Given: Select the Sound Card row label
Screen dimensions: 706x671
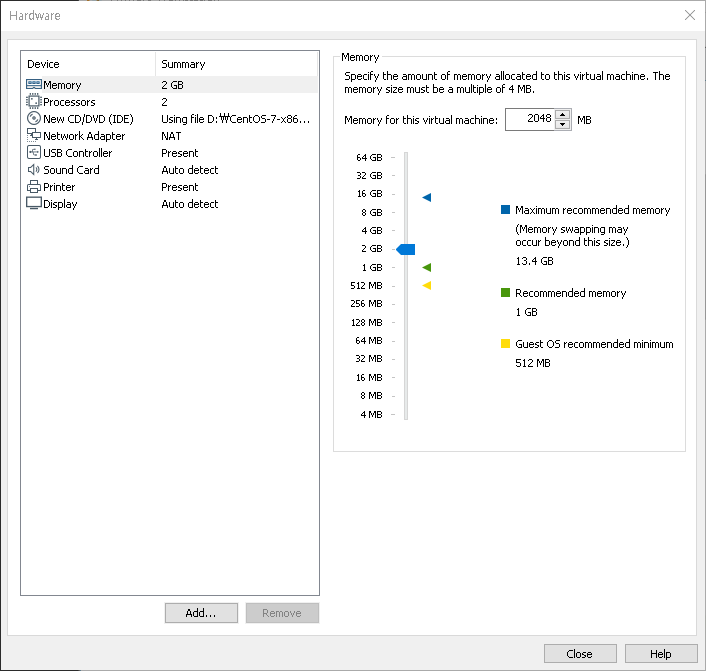Looking at the screenshot, I should pos(71,170).
